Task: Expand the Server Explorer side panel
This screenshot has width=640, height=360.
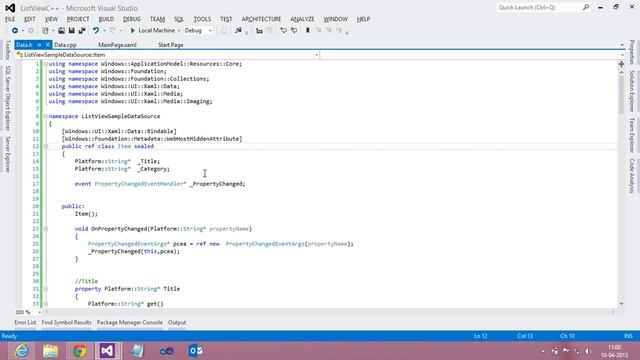Action: point(7,154)
